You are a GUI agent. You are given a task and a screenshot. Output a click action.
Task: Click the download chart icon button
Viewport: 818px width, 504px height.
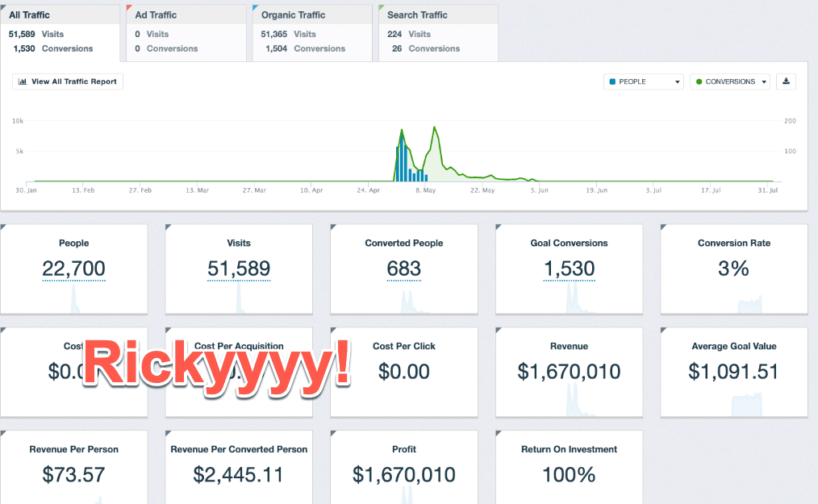tap(787, 81)
